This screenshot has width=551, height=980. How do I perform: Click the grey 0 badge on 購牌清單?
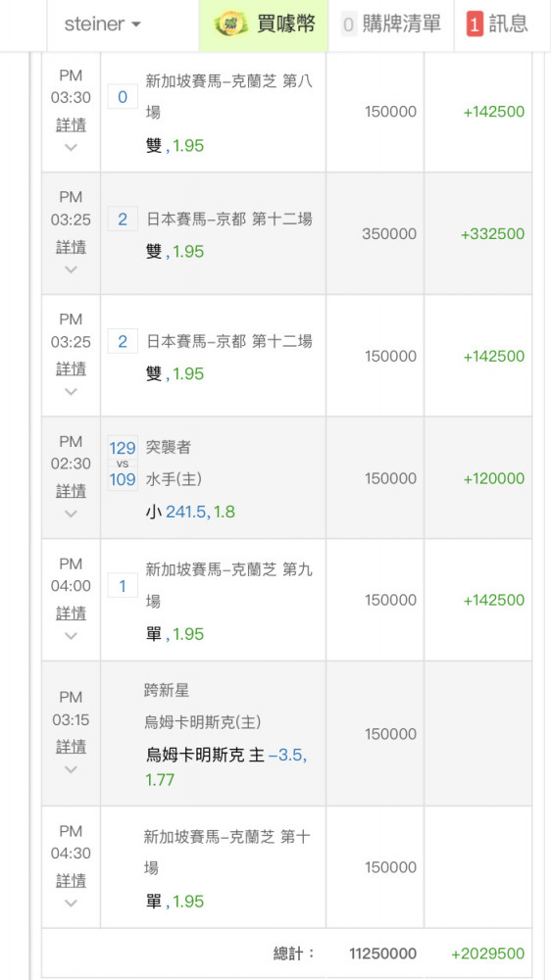pyautogui.click(x=349, y=25)
